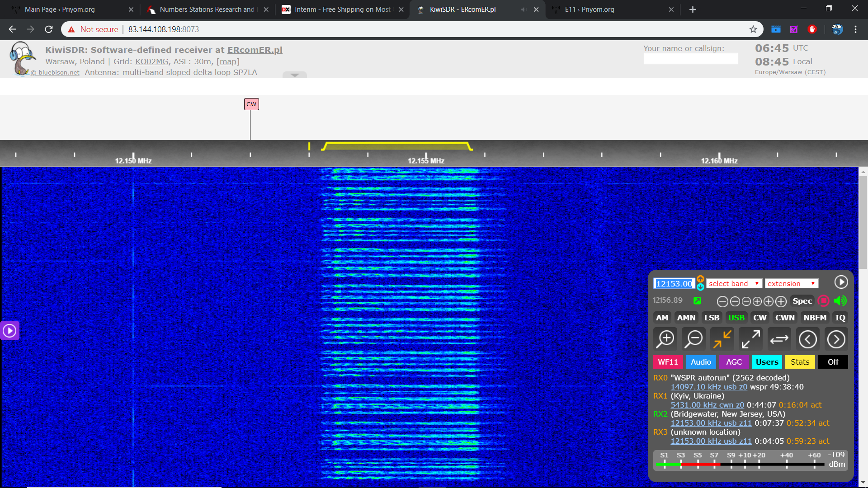Click the page left circle-arrow icon

pos(807,339)
